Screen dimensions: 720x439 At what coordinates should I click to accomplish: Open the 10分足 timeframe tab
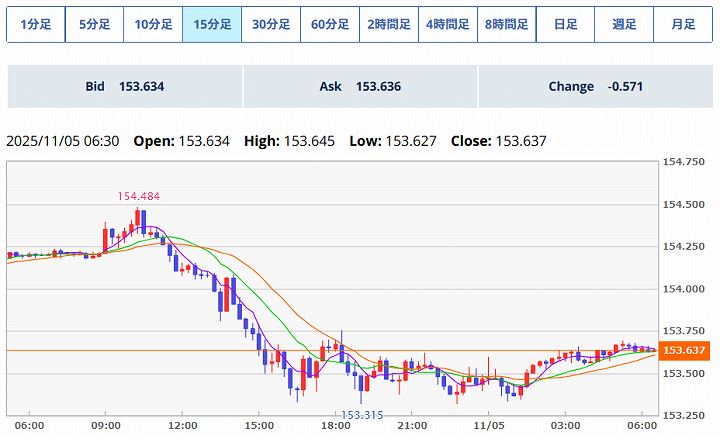pos(153,25)
